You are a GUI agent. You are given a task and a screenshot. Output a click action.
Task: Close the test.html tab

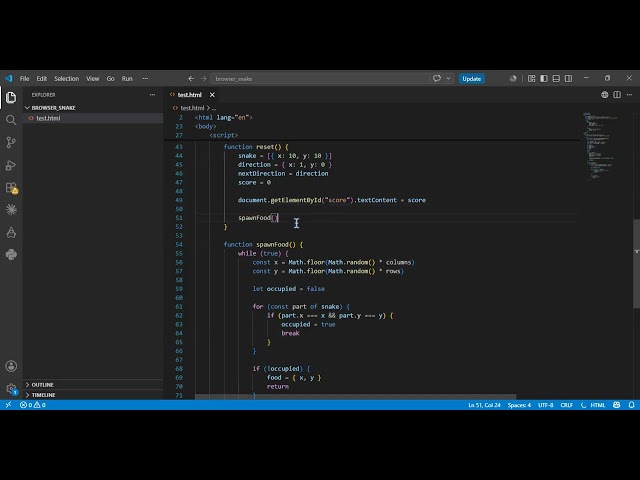tap(212, 95)
